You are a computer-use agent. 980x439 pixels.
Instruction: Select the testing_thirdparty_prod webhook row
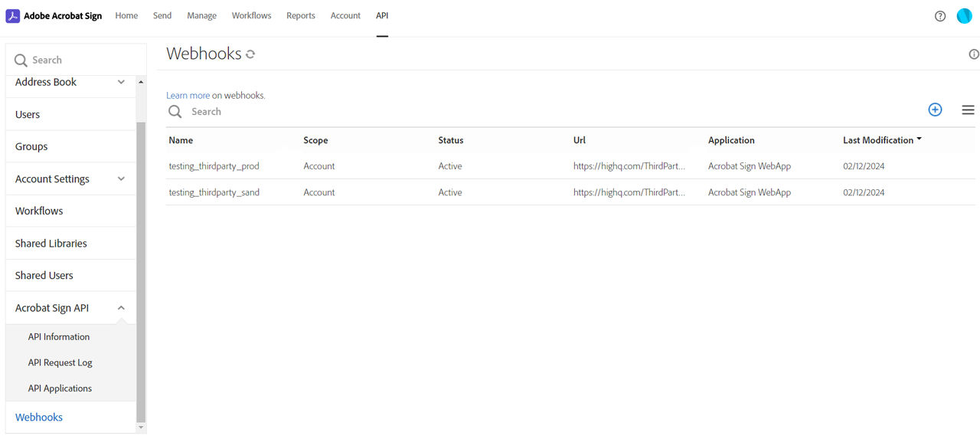[570, 166]
